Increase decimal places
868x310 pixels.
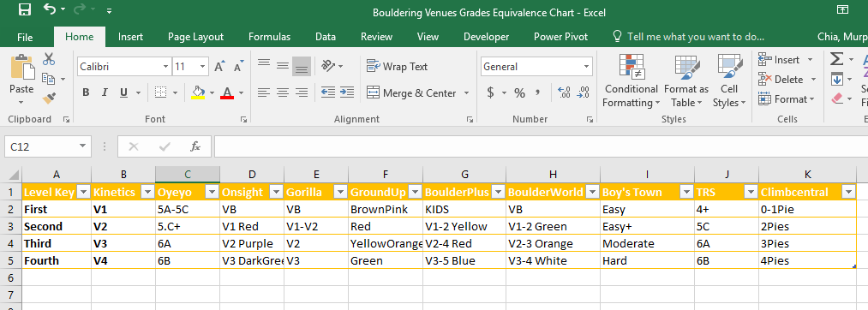(564, 93)
